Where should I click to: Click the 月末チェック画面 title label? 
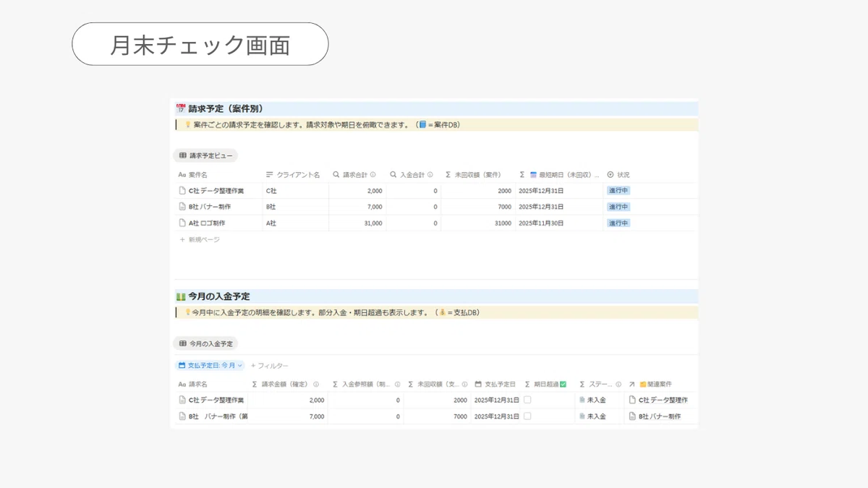click(200, 45)
